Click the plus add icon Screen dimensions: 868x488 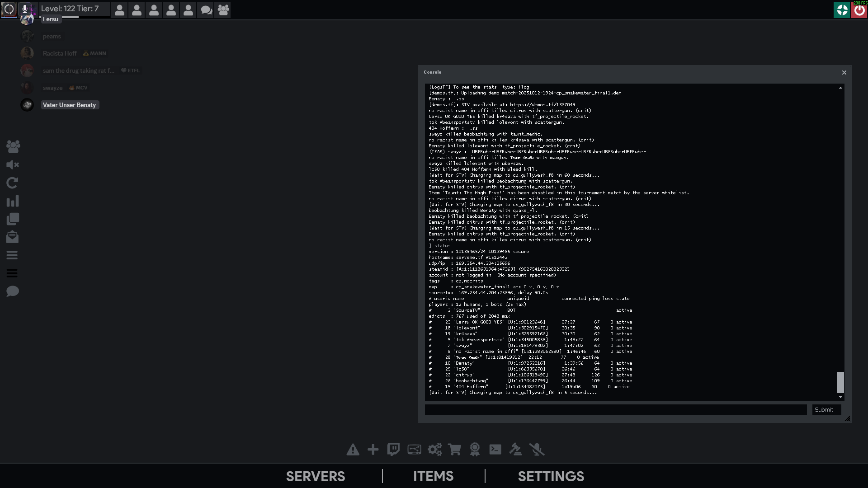373,450
